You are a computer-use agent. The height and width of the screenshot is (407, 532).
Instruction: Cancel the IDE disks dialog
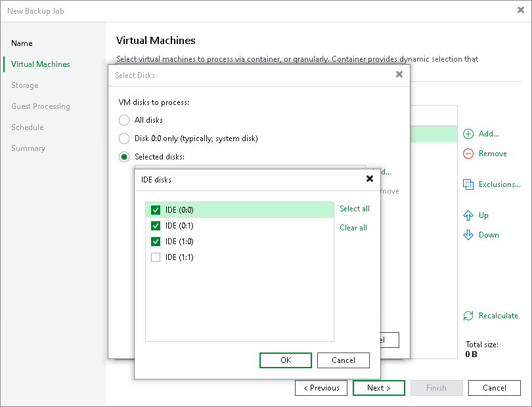tap(344, 360)
